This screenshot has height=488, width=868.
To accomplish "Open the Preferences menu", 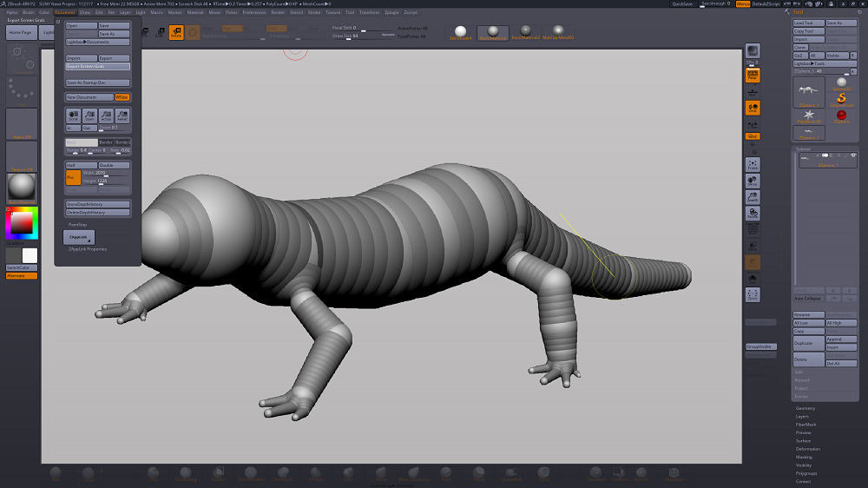I will coord(254,12).
